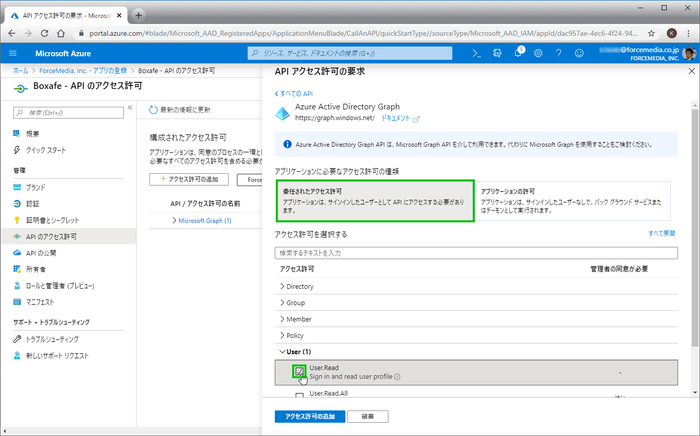The image size is (700, 436).
Task: Close the API access request panel
Action: click(x=692, y=71)
